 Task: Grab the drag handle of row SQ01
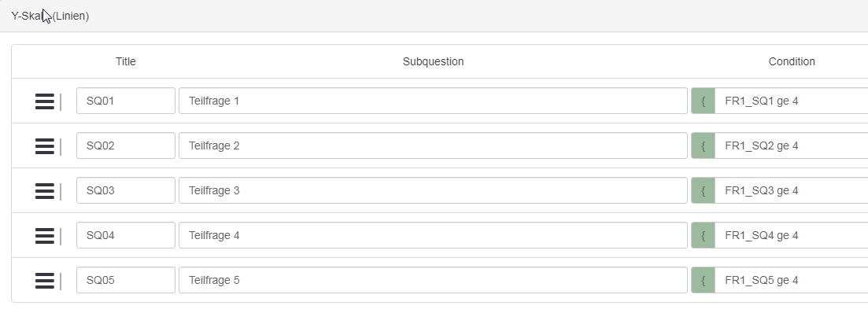[x=45, y=101]
